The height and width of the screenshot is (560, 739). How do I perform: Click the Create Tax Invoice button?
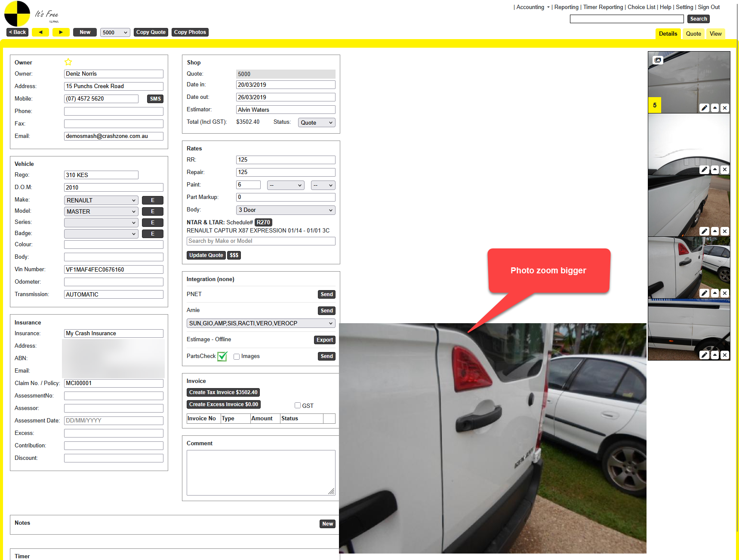coord(223,392)
